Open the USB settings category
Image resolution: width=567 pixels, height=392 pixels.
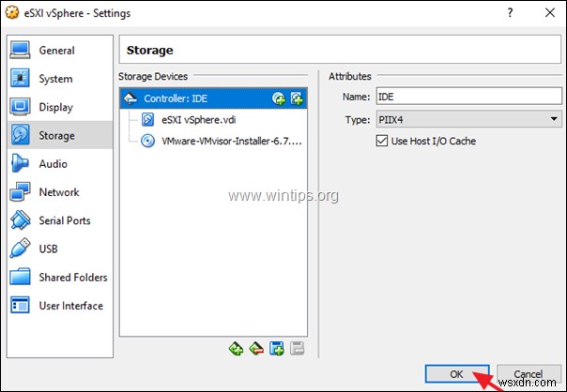[60, 249]
